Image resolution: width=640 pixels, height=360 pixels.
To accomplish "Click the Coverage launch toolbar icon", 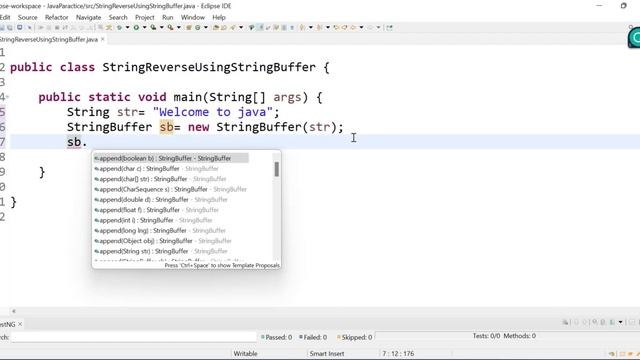I will tap(153, 28).
